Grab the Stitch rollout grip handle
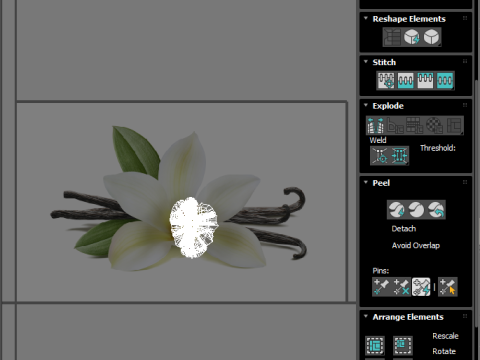The width and height of the screenshot is (480, 360). click(465, 61)
